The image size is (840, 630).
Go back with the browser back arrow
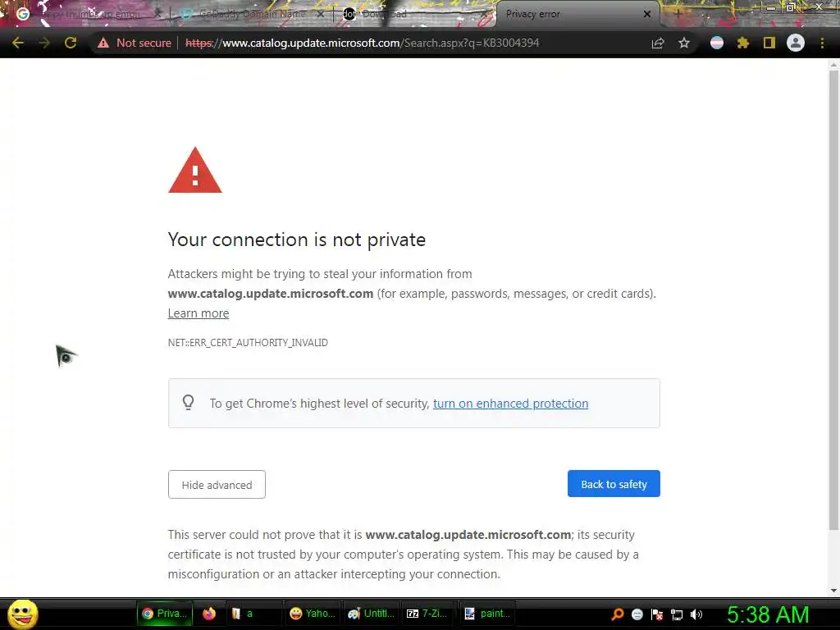18,43
